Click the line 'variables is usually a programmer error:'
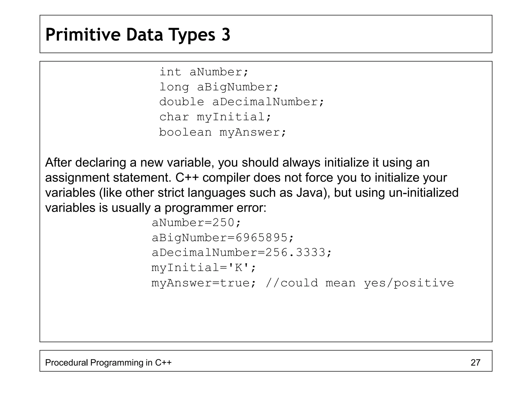The width and height of the screenshot is (532, 399). coord(156,208)
